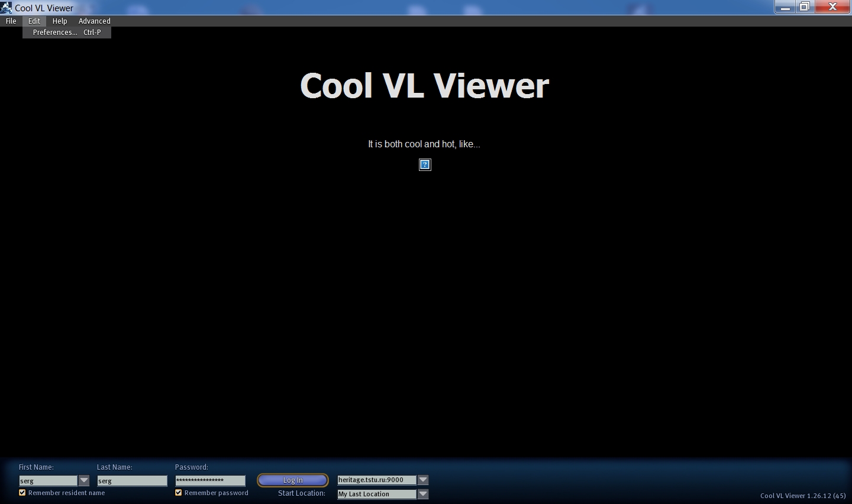852x504 pixels.
Task: Focus the Last Name input field
Action: coord(132,481)
